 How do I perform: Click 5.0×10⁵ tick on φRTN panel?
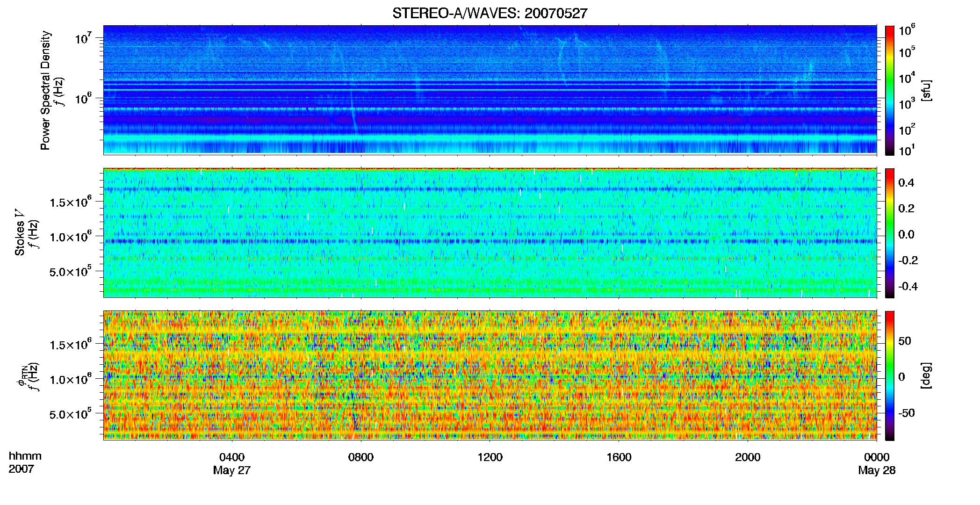[x=71, y=413]
